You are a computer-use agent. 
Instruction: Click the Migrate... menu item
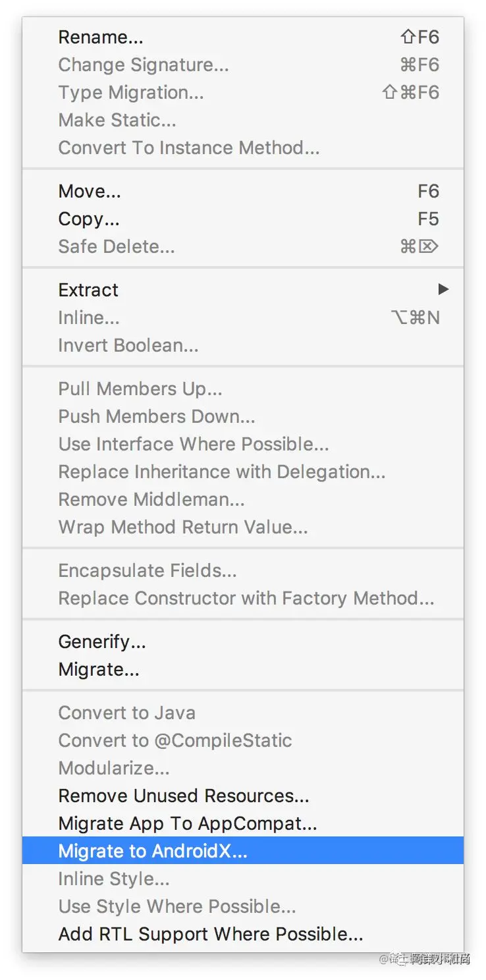tap(99, 670)
